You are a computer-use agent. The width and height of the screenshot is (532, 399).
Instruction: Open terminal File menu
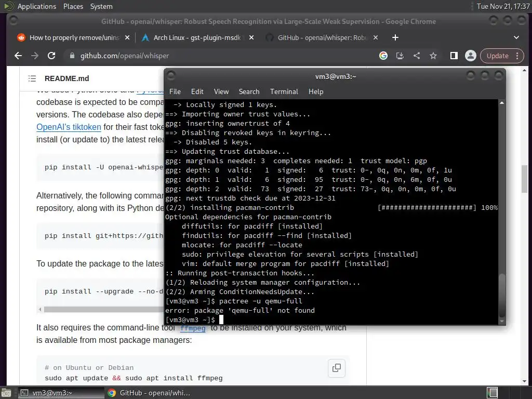(175, 91)
